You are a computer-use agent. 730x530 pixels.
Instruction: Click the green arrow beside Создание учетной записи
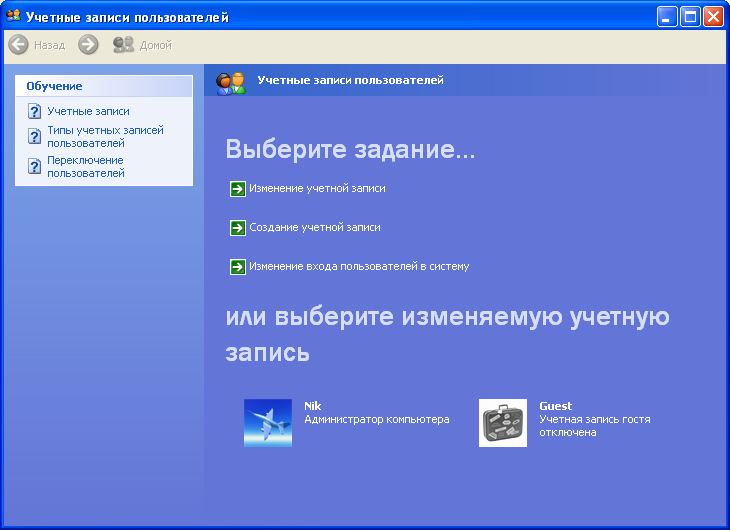click(x=237, y=228)
